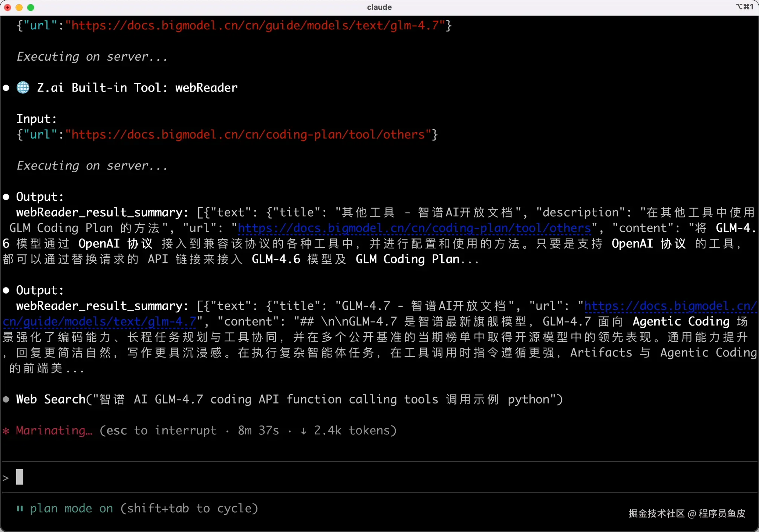
Task: Click the ⌥⌘1 shortcut indicator in title bar
Action: [x=744, y=7]
